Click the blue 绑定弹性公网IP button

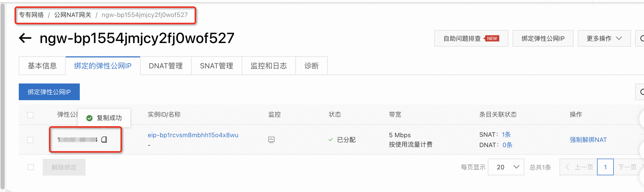click(x=49, y=92)
